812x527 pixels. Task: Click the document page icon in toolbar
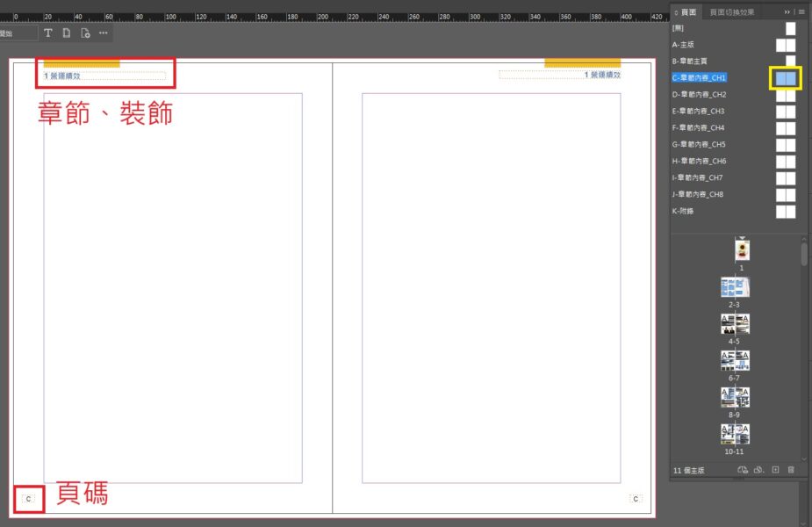click(x=67, y=33)
